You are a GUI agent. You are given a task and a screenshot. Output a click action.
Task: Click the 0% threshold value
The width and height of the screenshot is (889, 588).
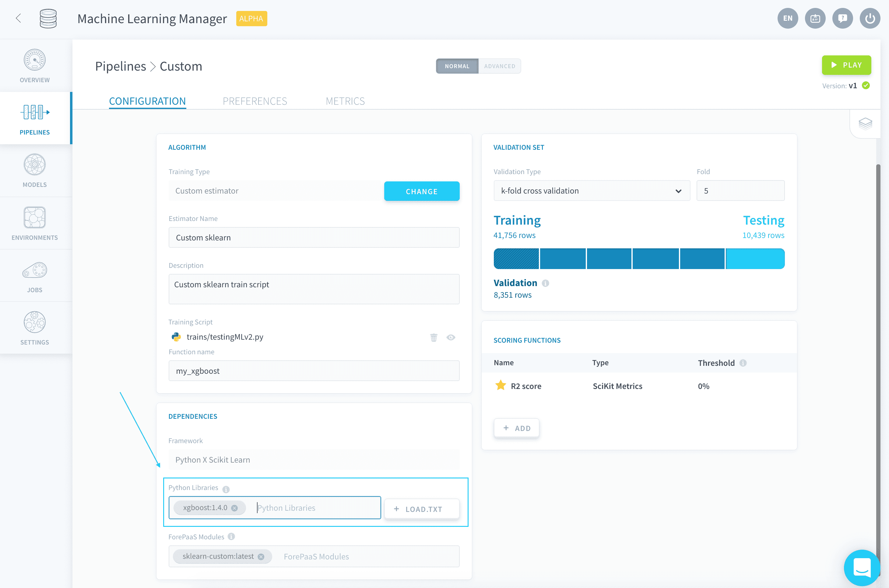[x=703, y=386]
